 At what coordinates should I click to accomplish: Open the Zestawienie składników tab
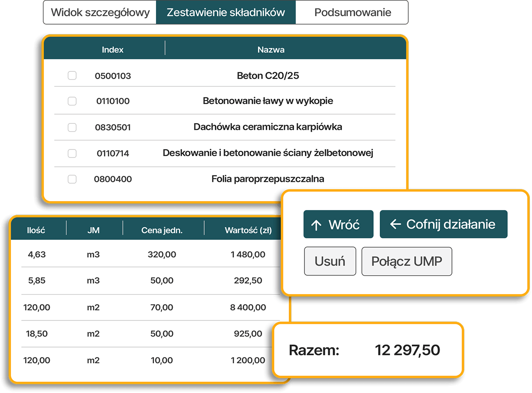coord(226,12)
